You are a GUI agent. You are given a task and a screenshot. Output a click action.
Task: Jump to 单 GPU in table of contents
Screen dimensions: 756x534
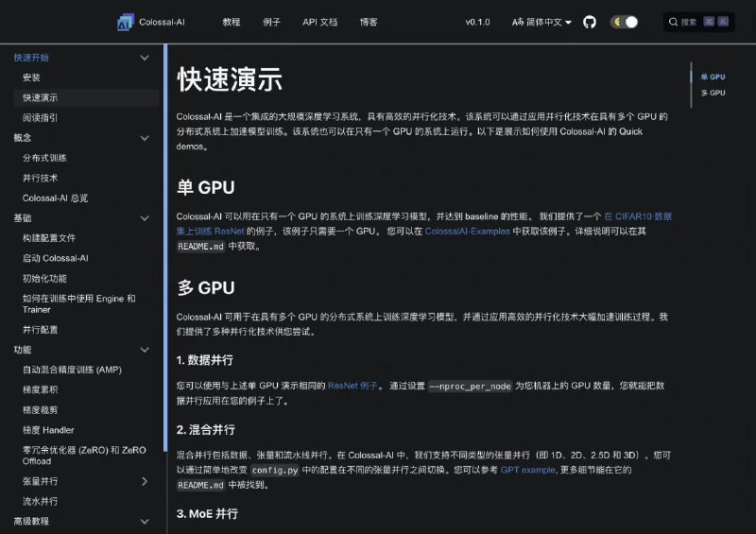click(713, 77)
